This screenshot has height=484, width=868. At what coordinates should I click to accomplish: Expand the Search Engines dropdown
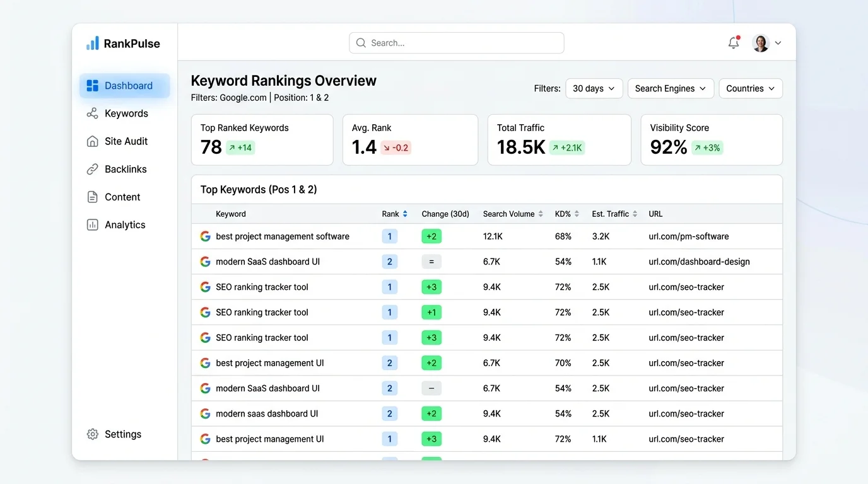[x=671, y=89]
